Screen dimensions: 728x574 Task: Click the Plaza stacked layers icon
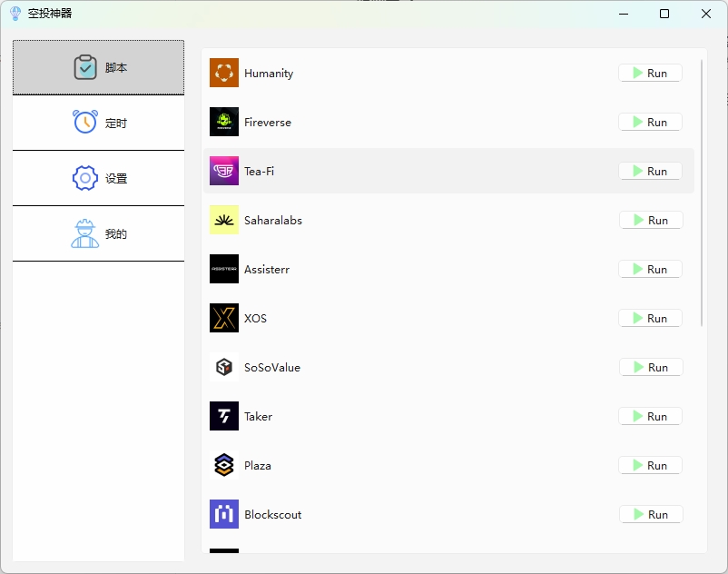[x=224, y=465]
